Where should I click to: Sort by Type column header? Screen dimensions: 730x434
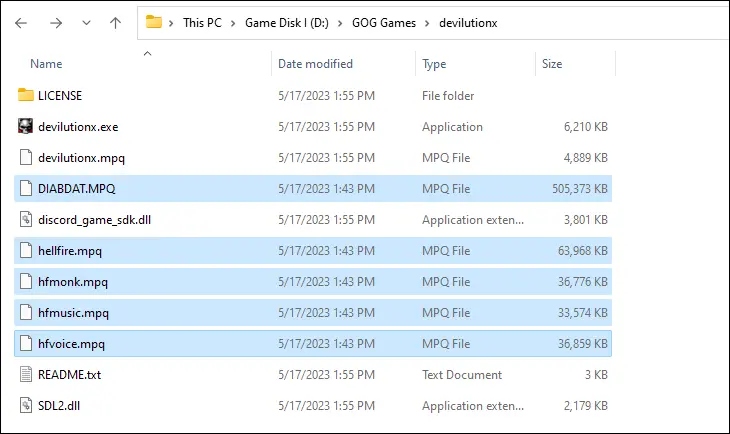click(434, 64)
